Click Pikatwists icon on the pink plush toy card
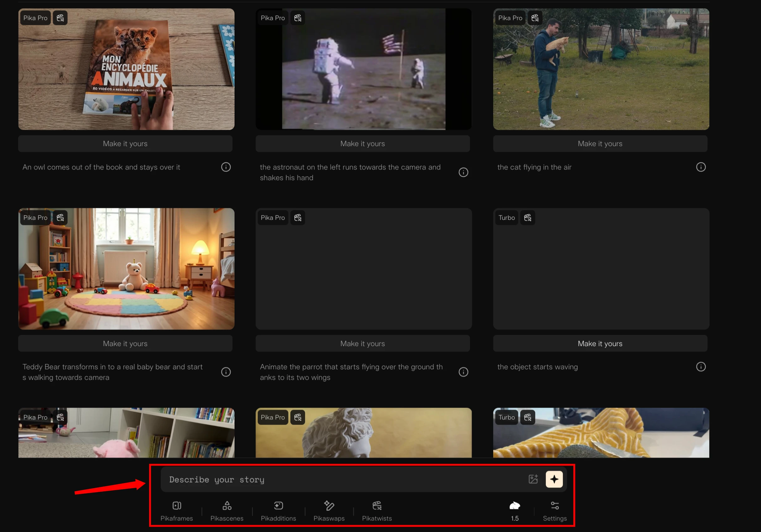The image size is (761, 532). coord(60,417)
